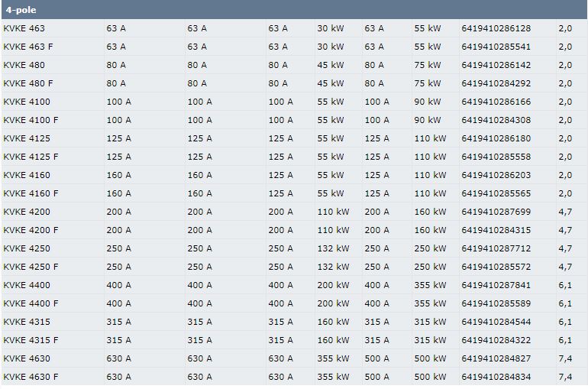Viewport: 588px width, 389px height.
Task: Select 500 A in KVKE 4630 row
Action: point(377,359)
